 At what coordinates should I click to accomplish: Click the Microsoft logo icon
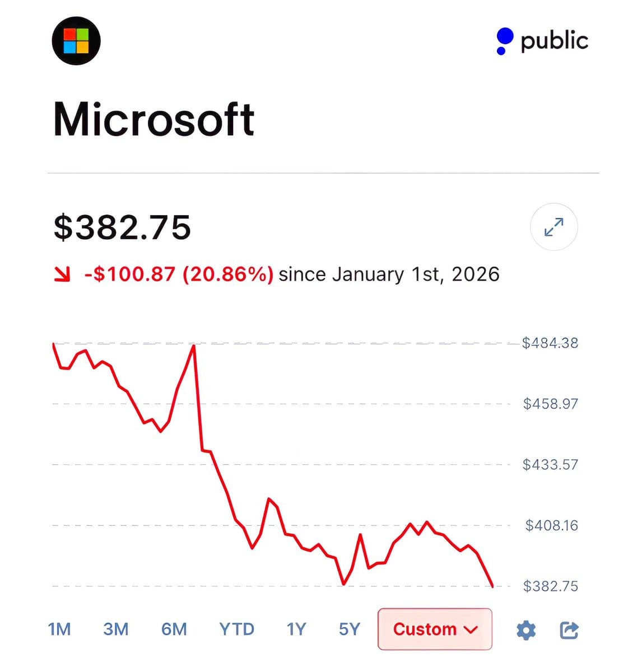tap(76, 41)
